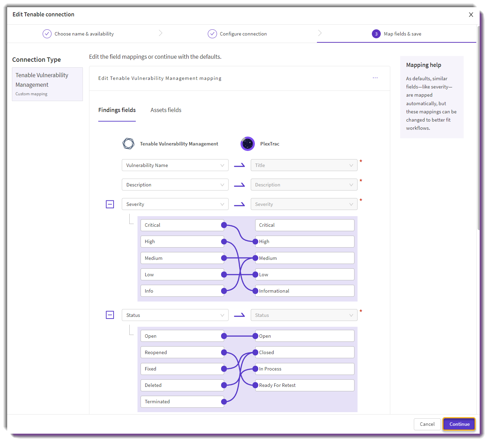Select the Tenable Reopened status box
This screenshot has height=448, width=494.
tap(182, 352)
